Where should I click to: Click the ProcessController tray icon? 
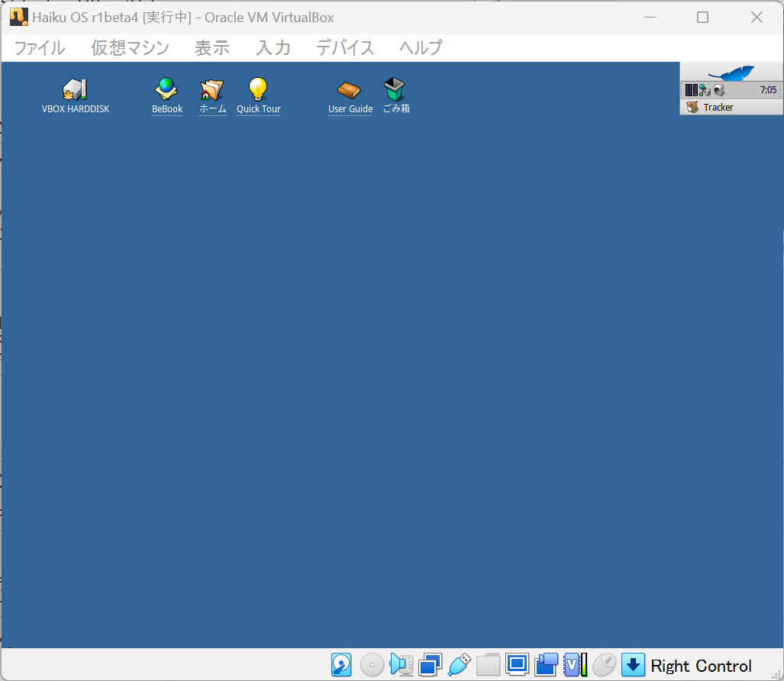pyautogui.click(x=692, y=91)
